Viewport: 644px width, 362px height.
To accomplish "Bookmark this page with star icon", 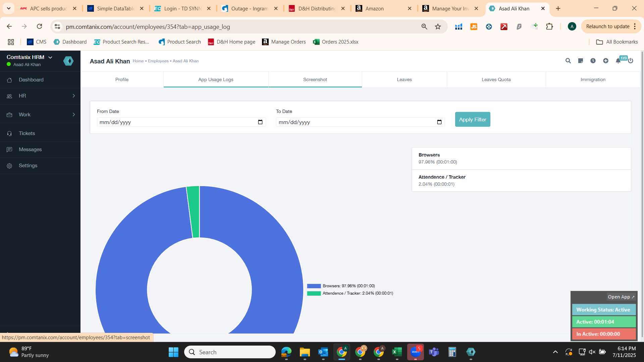I will [x=438, y=26].
